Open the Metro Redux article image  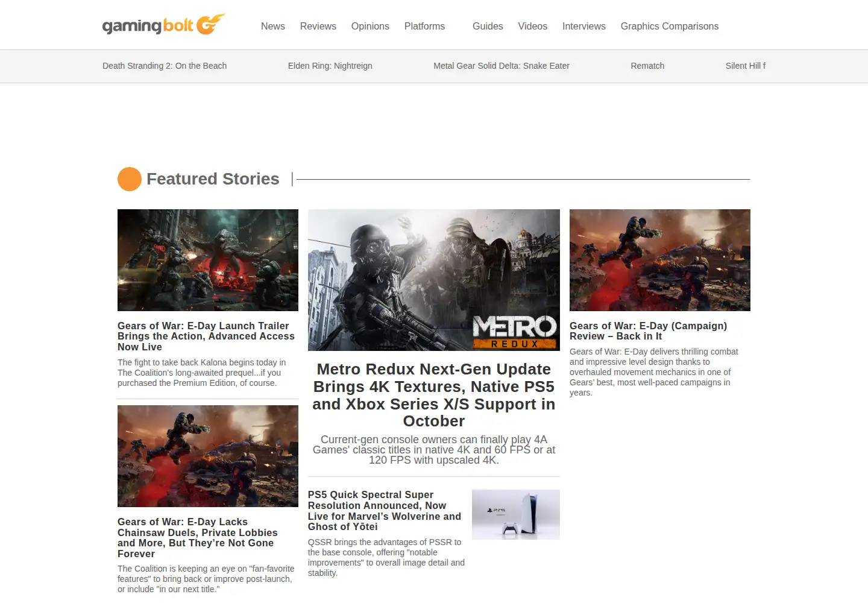pyautogui.click(x=434, y=280)
